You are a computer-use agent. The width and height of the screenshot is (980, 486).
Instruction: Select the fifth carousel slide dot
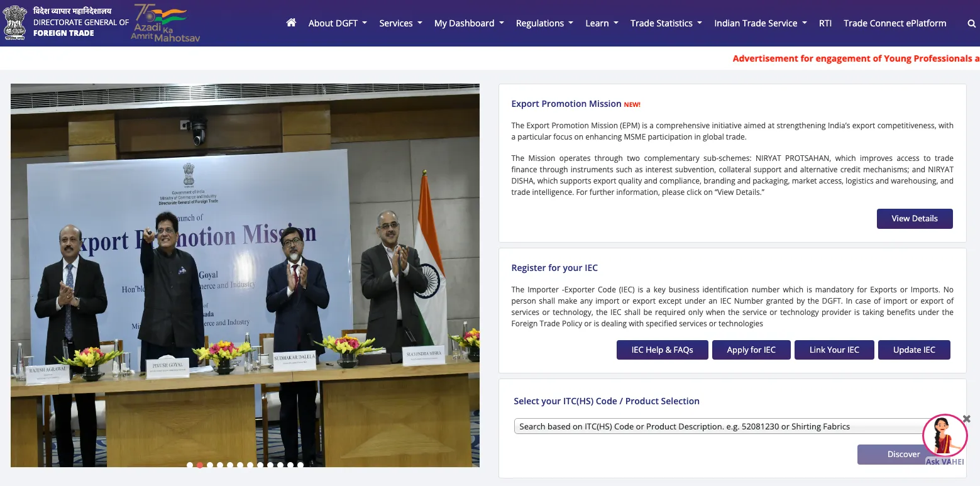[230, 465]
